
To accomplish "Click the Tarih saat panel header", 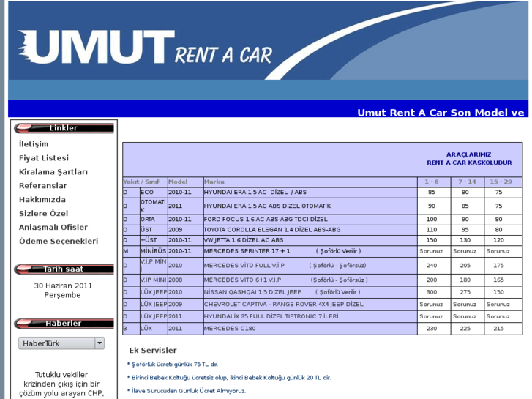I will [x=64, y=269].
